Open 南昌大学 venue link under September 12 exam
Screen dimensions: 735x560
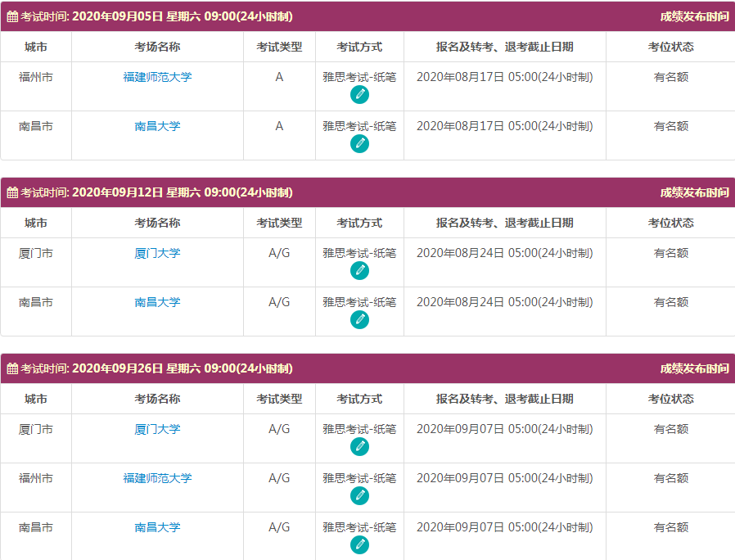pyautogui.click(x=157, y=302)
